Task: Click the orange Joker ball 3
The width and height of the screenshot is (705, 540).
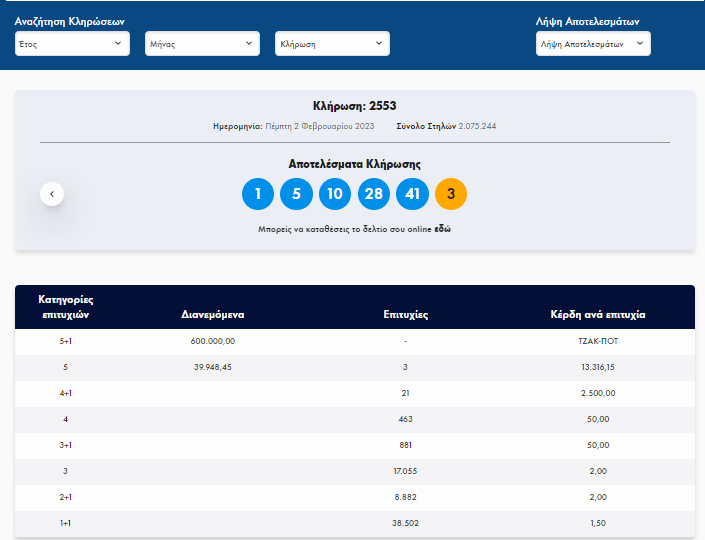Action: (451, 194)
